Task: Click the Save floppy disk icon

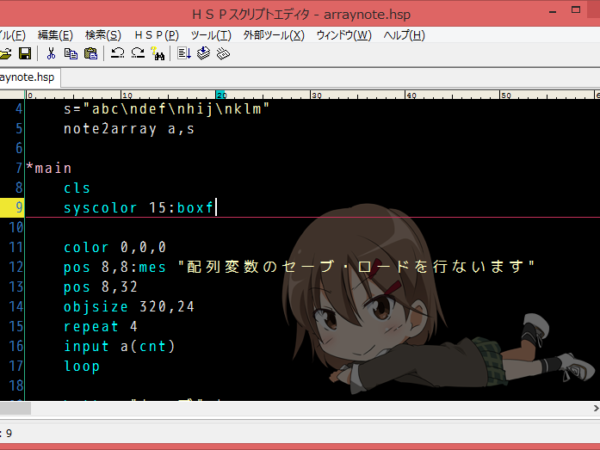Action: tap(25, 54)
